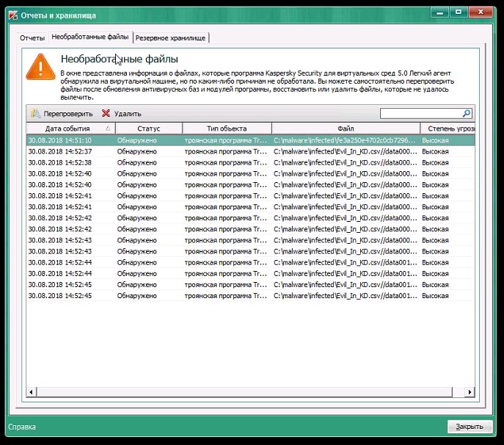Click the Удалить button label

[x=128, y=114]
